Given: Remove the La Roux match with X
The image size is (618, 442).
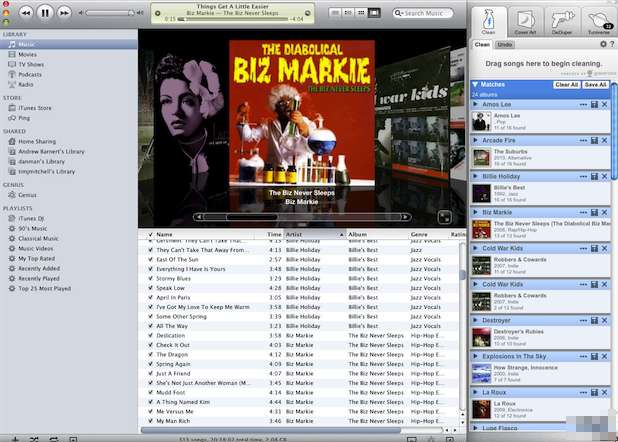Looking at the screenshot, I should 605,392.
